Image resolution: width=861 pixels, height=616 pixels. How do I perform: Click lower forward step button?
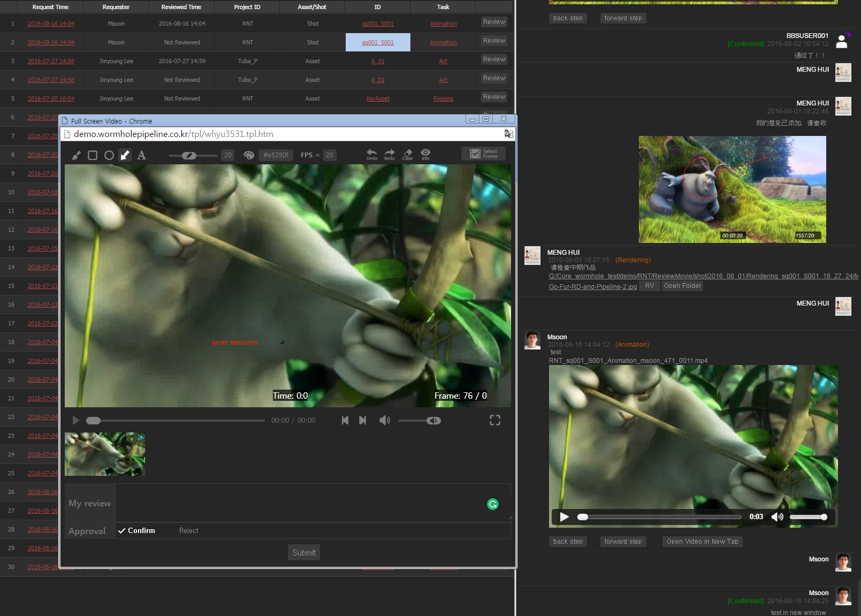(623, 542)
